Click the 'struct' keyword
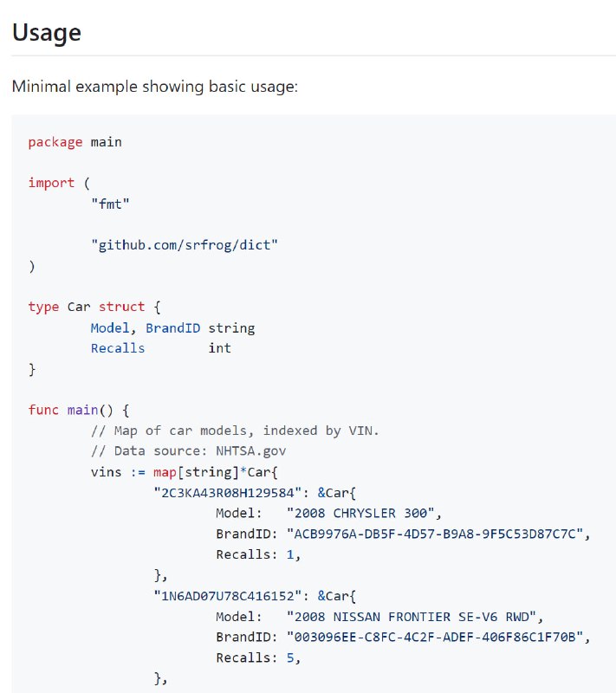The width and height of the screenshot is (616, 693). (121, 307)
